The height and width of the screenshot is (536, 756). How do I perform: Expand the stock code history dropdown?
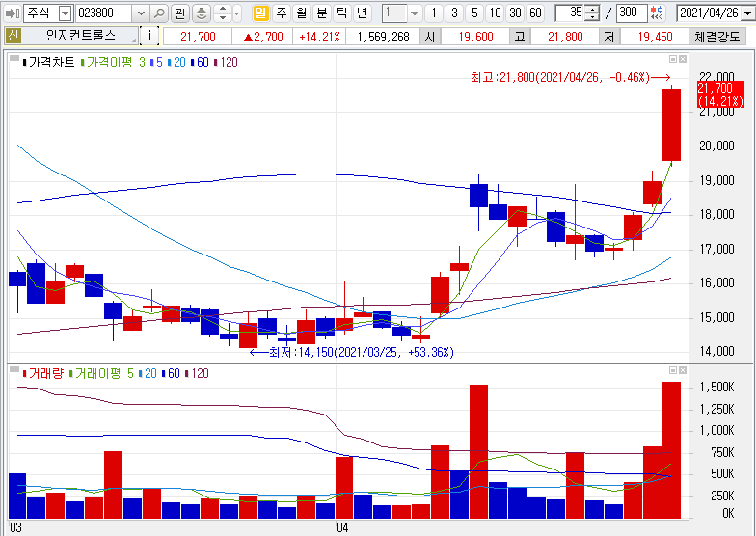(x=141, y=13)
